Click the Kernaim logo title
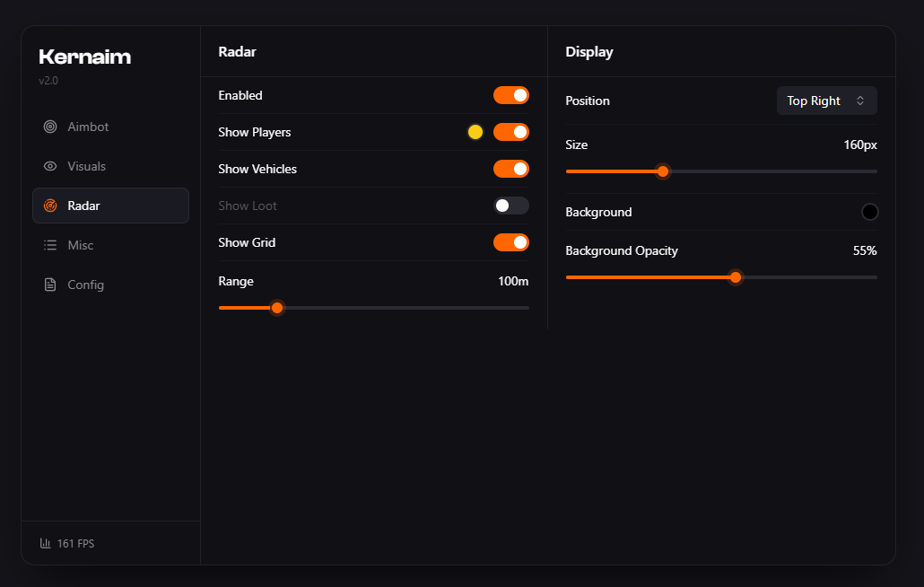Image resolution: width=924 pixels, height=587 pixels. pos(85,57)
